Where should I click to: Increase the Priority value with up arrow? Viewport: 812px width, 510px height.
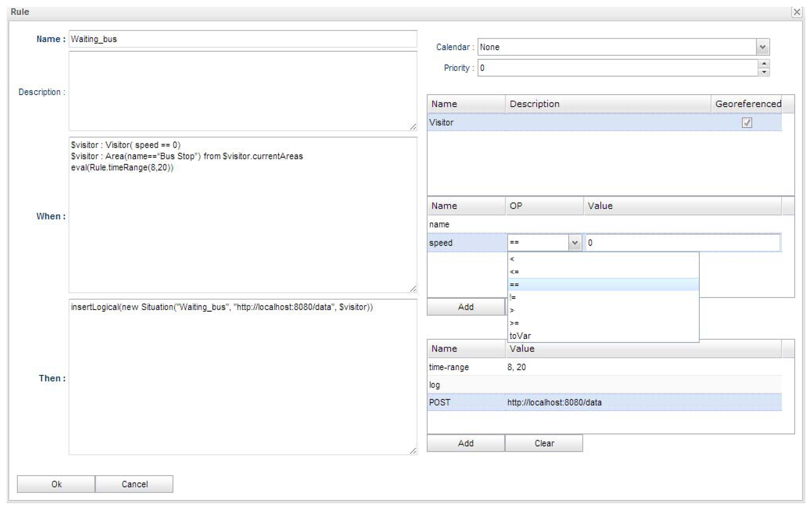763,64
